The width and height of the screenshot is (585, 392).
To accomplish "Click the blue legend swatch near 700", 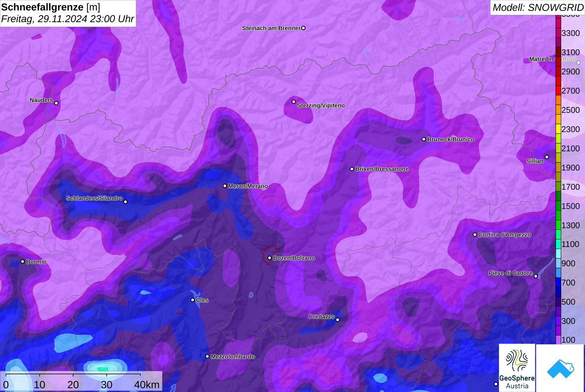I will [558, 283].
